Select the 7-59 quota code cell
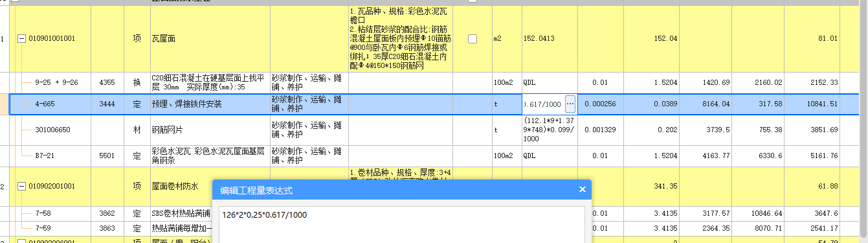The width and height of the screenshot is (868, 243). coord(43,228)
